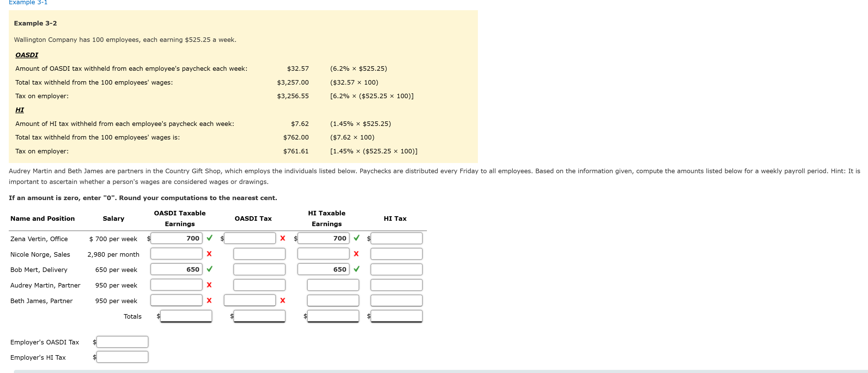
Task: Click the Totals OASDI tax field
Action: tap(259, 316)
